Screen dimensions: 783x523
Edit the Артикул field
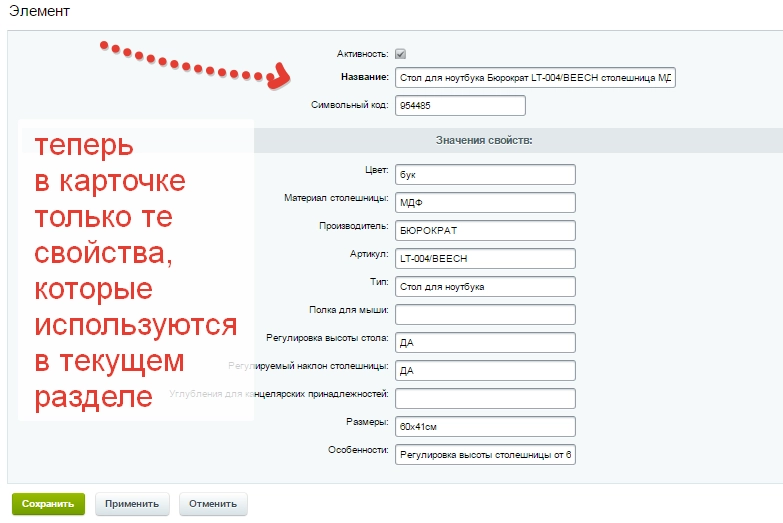pyautogui.click(x=485, y=259)
